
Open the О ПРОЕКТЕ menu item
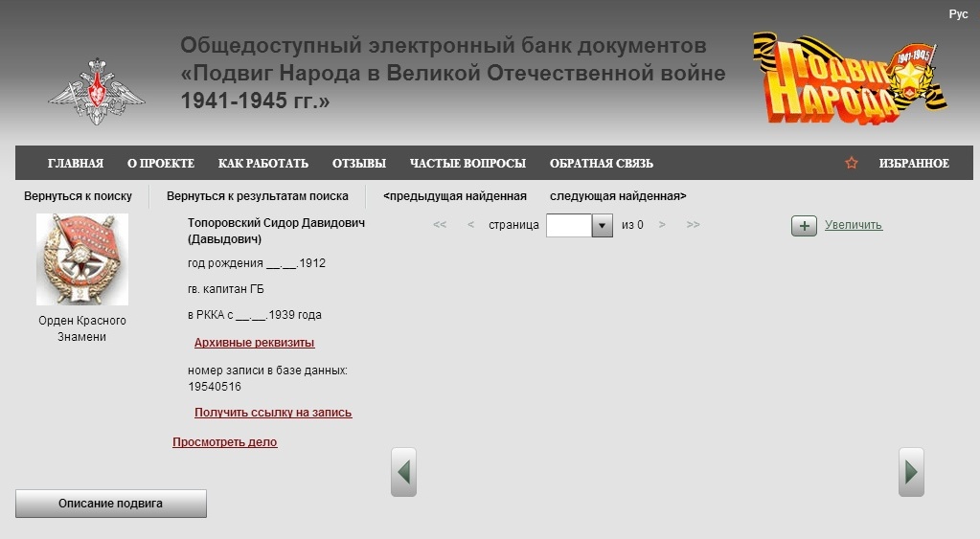(161, 164)
